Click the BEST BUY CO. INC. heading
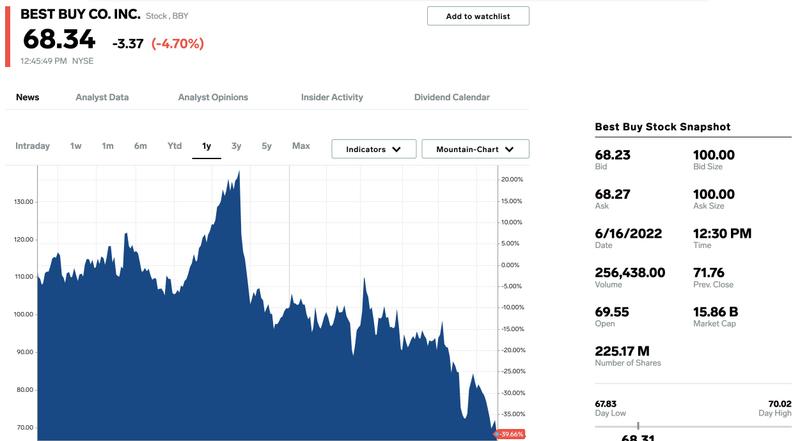 (80, 14)
